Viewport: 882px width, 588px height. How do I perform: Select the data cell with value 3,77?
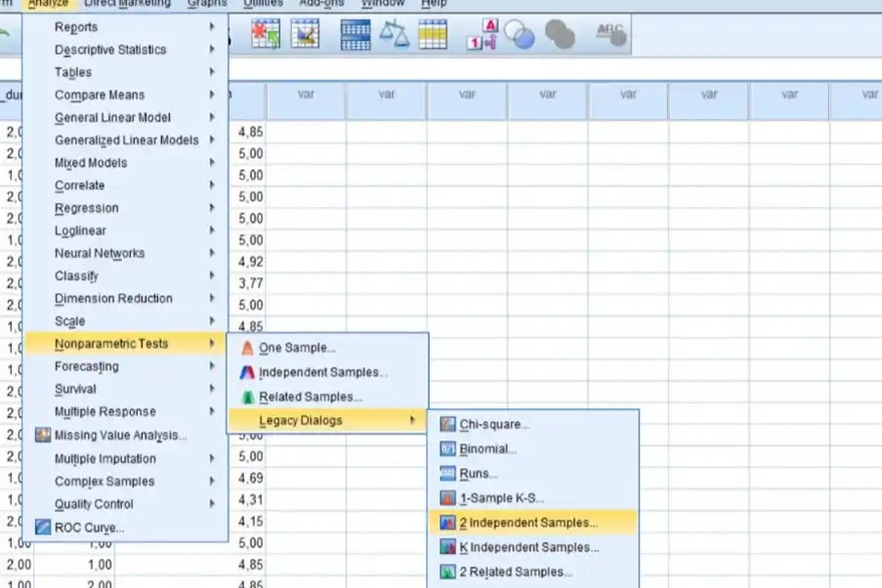[247, 283]
